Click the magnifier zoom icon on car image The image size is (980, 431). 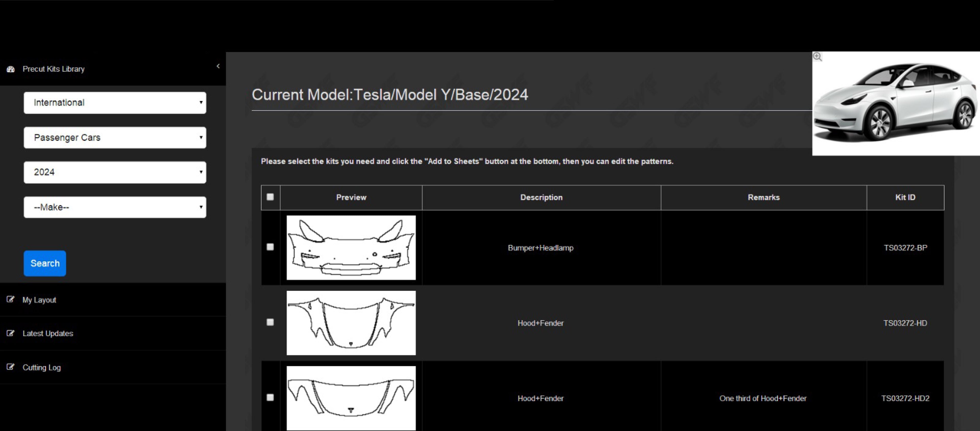click(817, 57)
